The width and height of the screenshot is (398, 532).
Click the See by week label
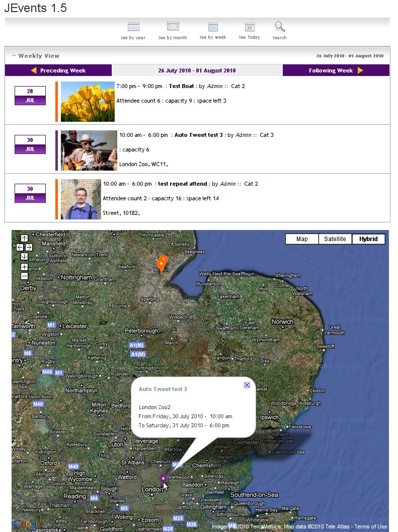(213, 37)
